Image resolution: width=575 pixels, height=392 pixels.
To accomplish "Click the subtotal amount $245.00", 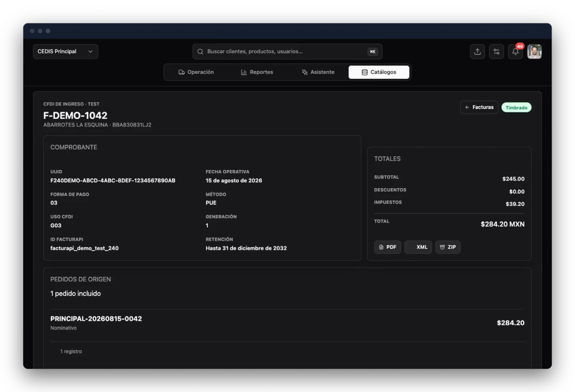I will [513, 179].
